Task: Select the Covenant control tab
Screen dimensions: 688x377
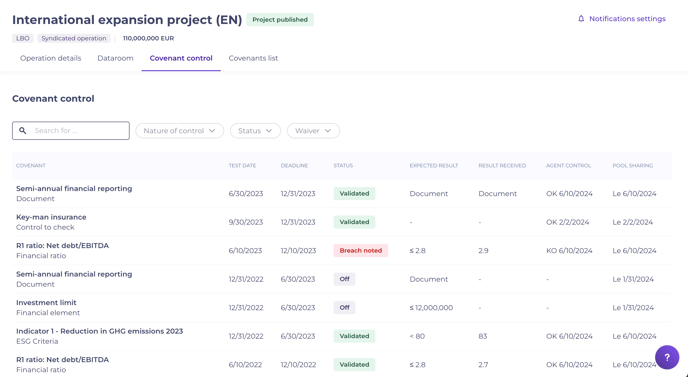Action: [x=181, y=58]
